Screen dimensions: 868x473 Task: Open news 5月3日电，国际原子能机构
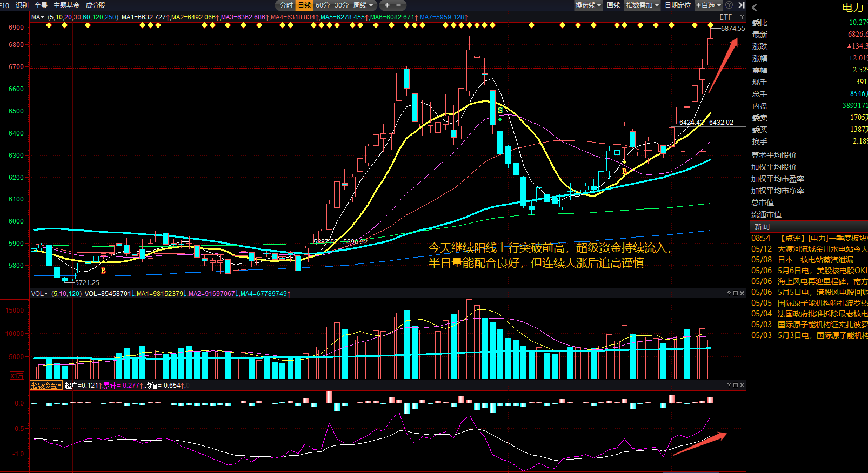tap(810, 335)
